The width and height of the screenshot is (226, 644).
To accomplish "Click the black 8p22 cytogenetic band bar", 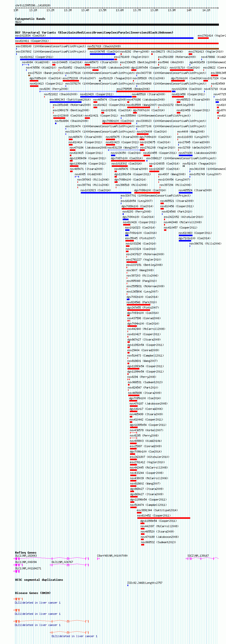I will click(x=117, y=25).
